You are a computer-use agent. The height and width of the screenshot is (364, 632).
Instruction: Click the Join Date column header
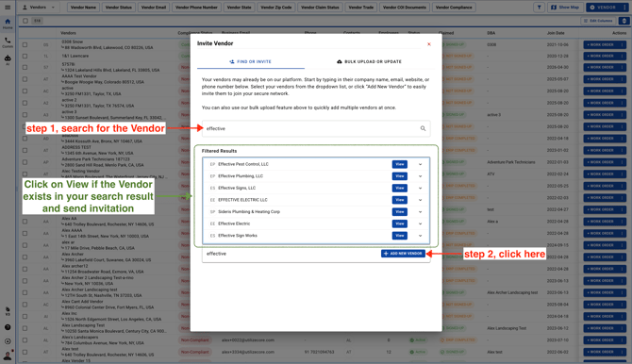click(x=556, y=33)
